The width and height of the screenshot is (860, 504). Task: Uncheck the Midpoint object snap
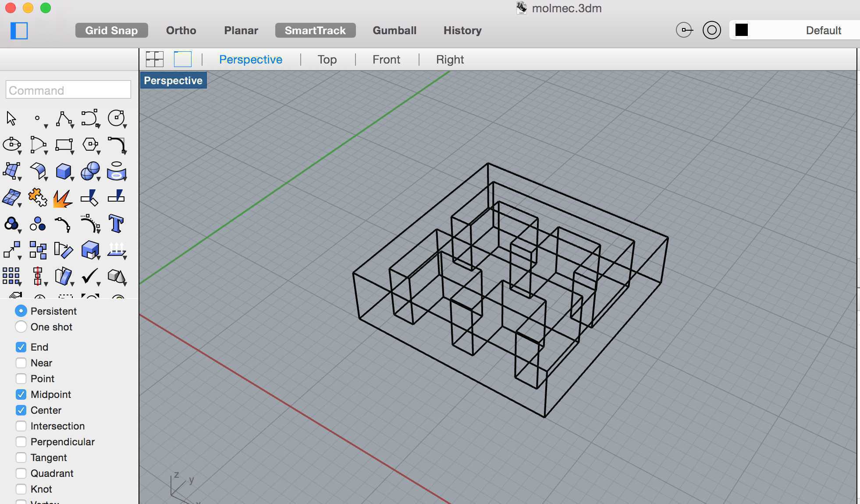21,394
